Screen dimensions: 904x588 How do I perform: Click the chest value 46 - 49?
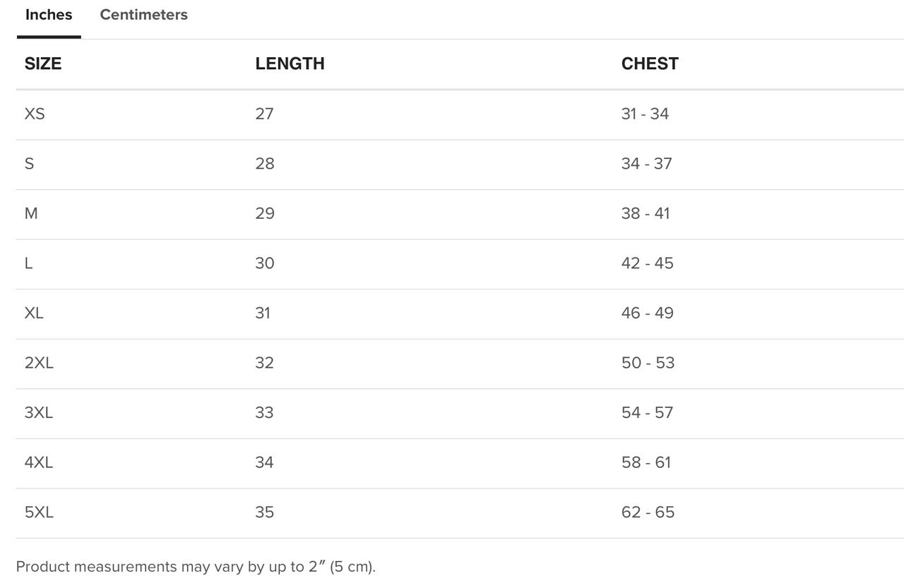(x=647, y=313)
